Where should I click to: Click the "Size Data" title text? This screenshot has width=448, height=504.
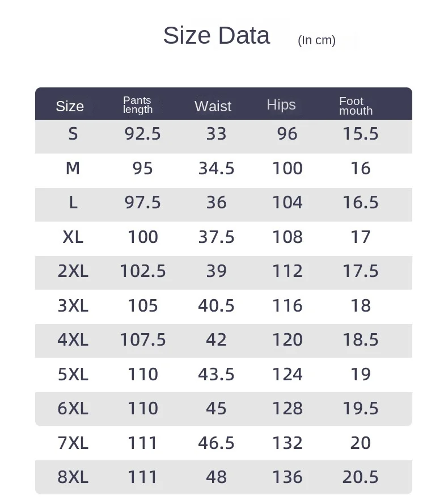point(216,35)
